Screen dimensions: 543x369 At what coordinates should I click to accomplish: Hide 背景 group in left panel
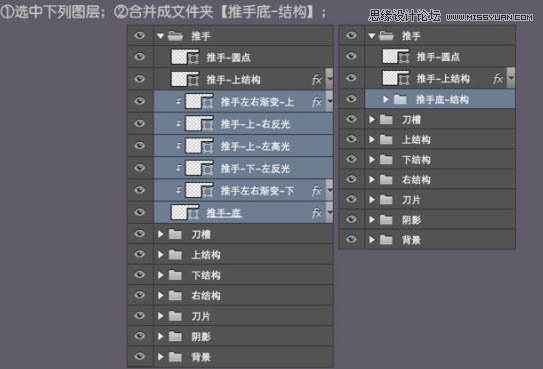(140, 356)
